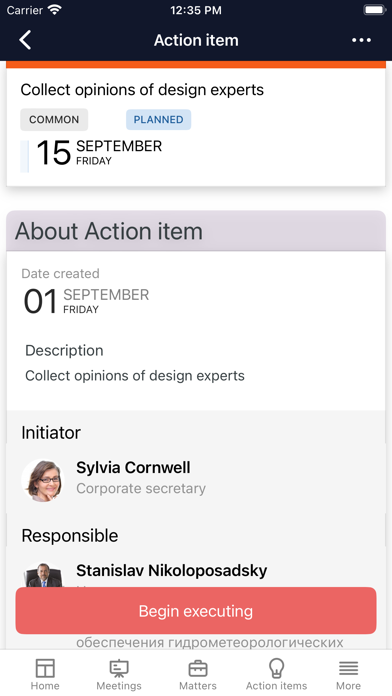Viewport: 392px width, 696px height.
Task: Select the 01 September created date
Action: [x=86, y=301]
